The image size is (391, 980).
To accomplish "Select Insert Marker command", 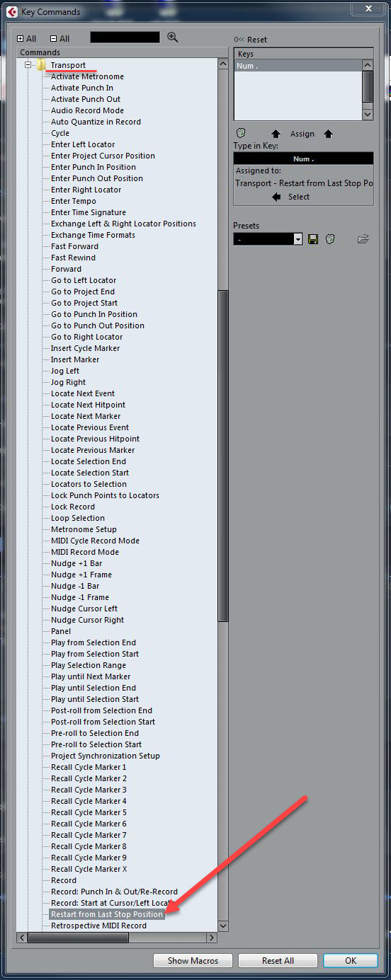I will click(x=75, y=359).
